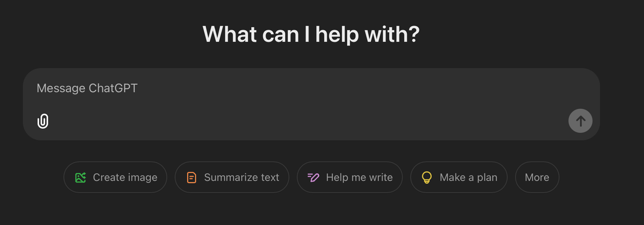
Task: Select the Create image suggestion chip
Action: click(115, 177)
